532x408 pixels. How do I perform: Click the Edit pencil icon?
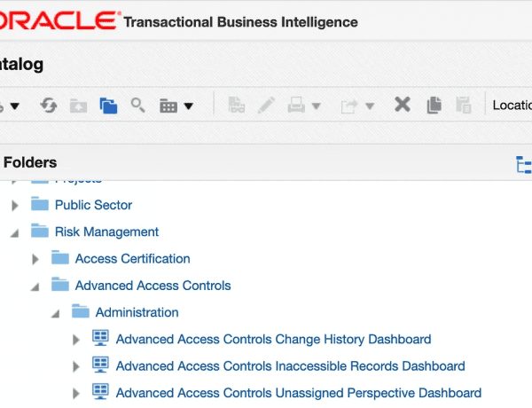(266, 105)
